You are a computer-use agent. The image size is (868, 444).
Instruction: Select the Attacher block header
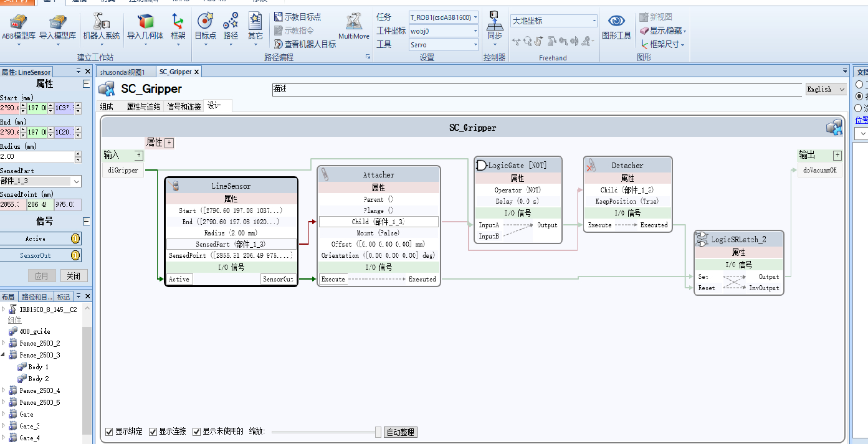tap(379, 174)
